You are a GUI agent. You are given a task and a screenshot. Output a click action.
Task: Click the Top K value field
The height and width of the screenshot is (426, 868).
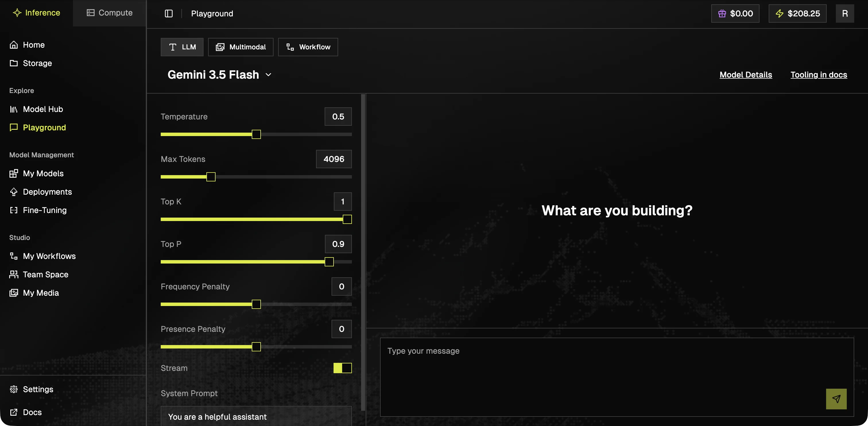[x=342, y=201]
